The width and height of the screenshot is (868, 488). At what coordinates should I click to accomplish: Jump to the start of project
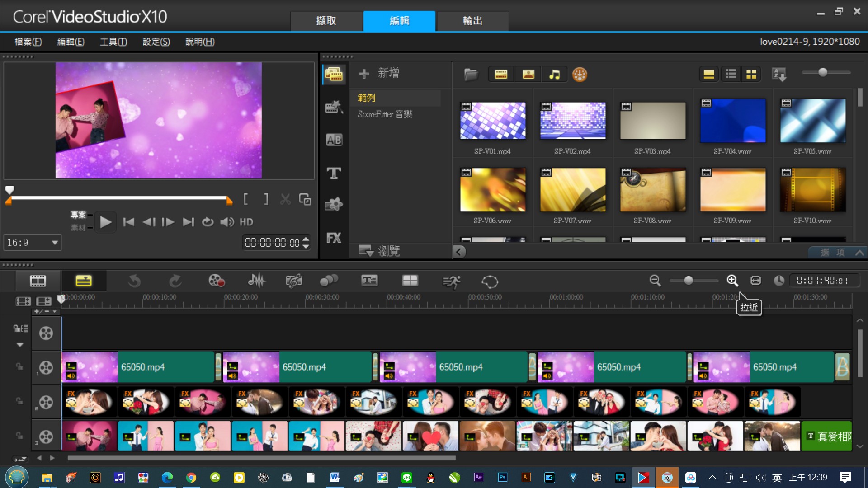click(129, 222)
